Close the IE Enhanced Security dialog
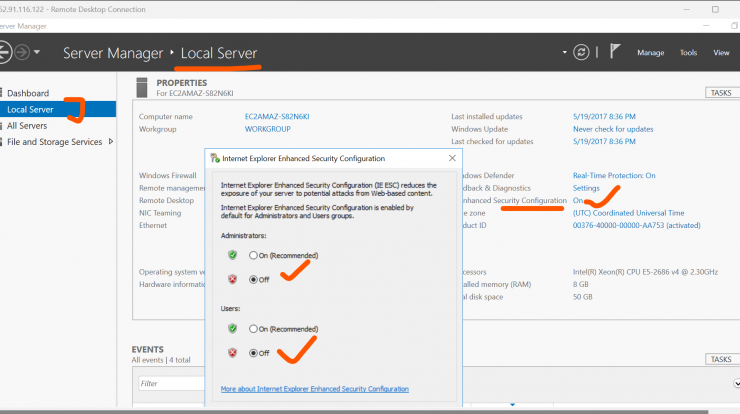Screen dimensions: 740x414 pos(452,158)
